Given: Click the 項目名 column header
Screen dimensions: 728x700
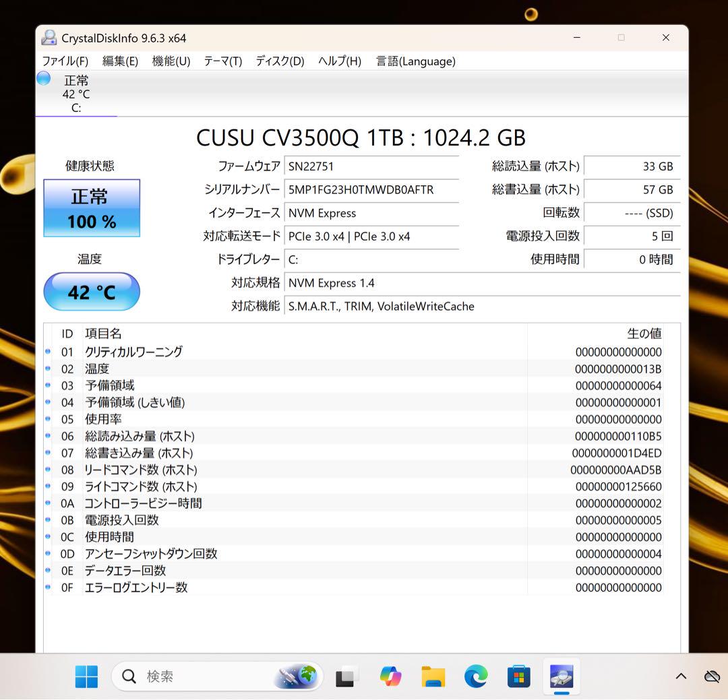Looking at the screenshot, I should pos(103,333).
